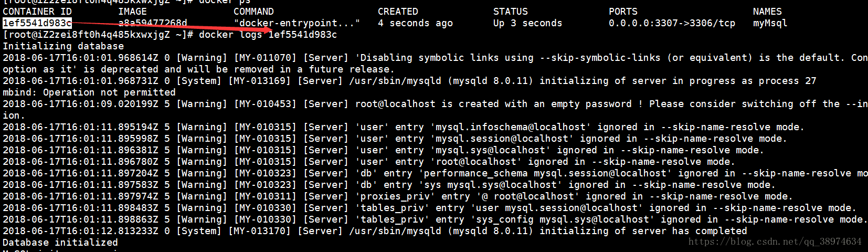The image size is (868, 252).
Task: Click the CREATED column header
Action: (x=398, y=12)
